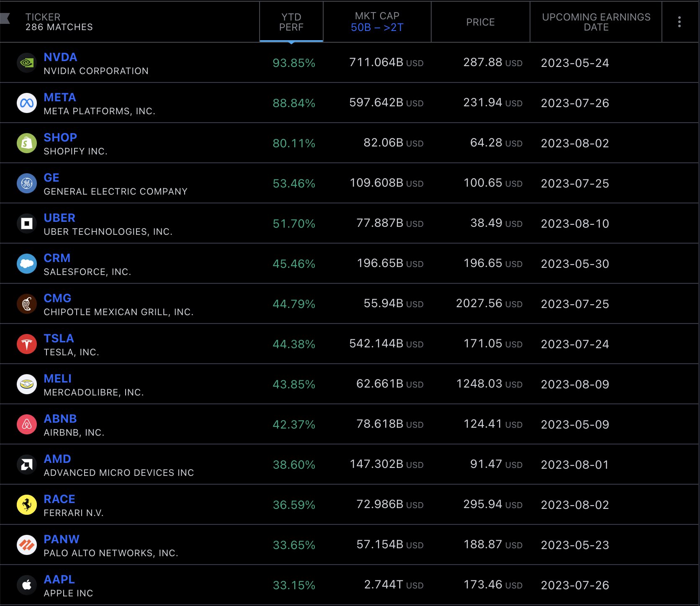The width and height of the screenshot is (700, 606).
Task: Open the CMG ticker link
Action: tap(57, 298)
